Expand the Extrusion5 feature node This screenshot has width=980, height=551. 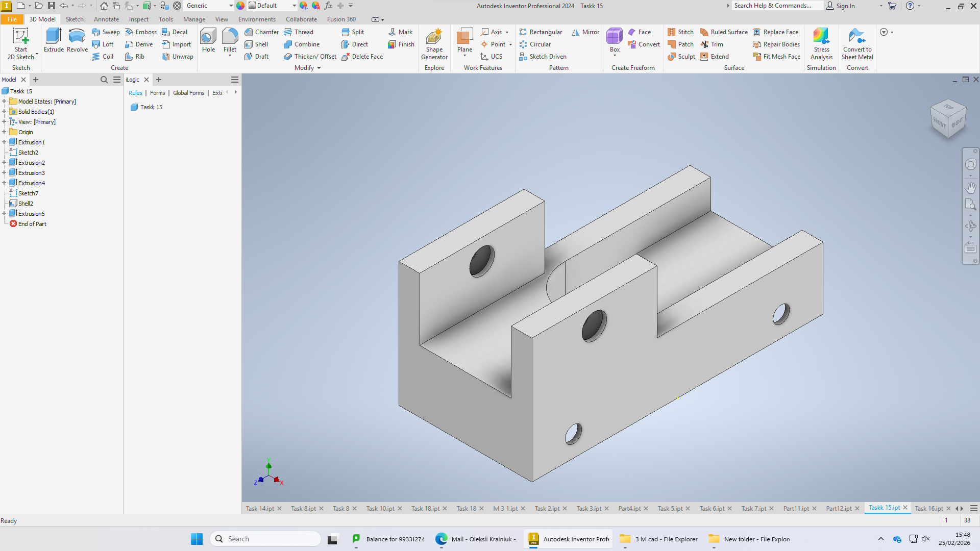4,214
